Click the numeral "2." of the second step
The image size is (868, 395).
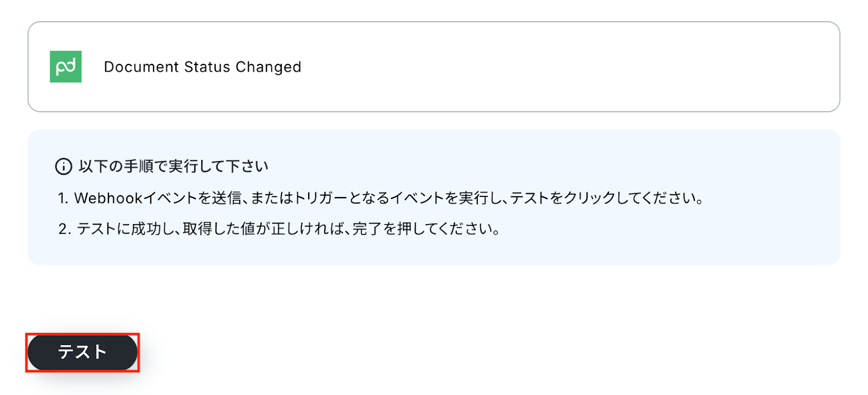tap(64, 229)
